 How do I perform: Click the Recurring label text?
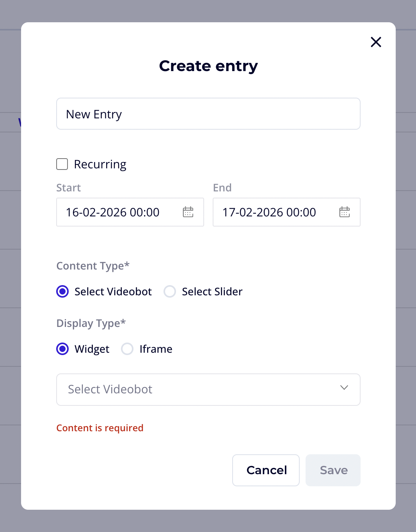[x=100, y=164]
